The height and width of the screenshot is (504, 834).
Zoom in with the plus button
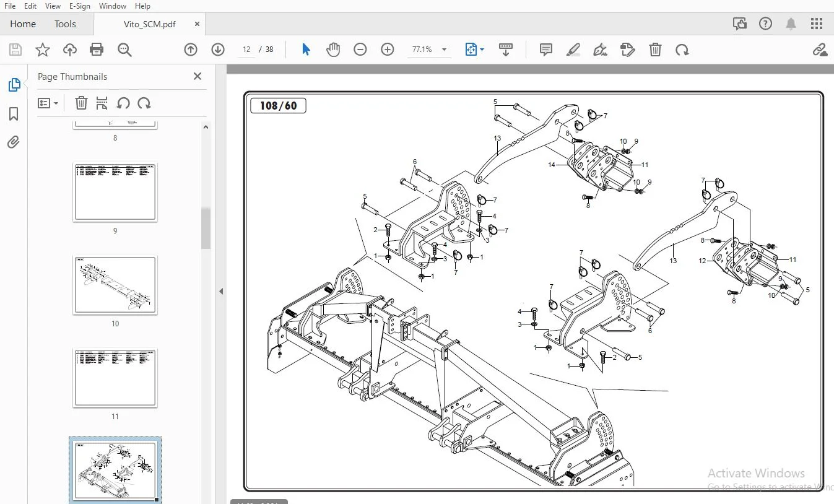tap(388, 50)
